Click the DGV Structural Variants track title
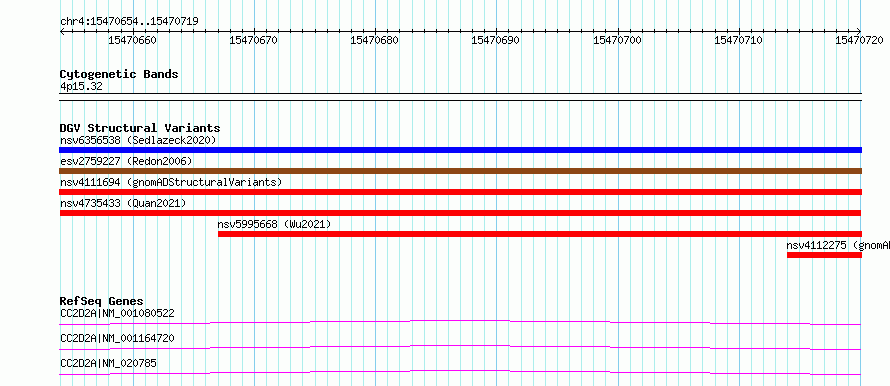The height and width of the screenshot is (386, 890). pos(140,128)
